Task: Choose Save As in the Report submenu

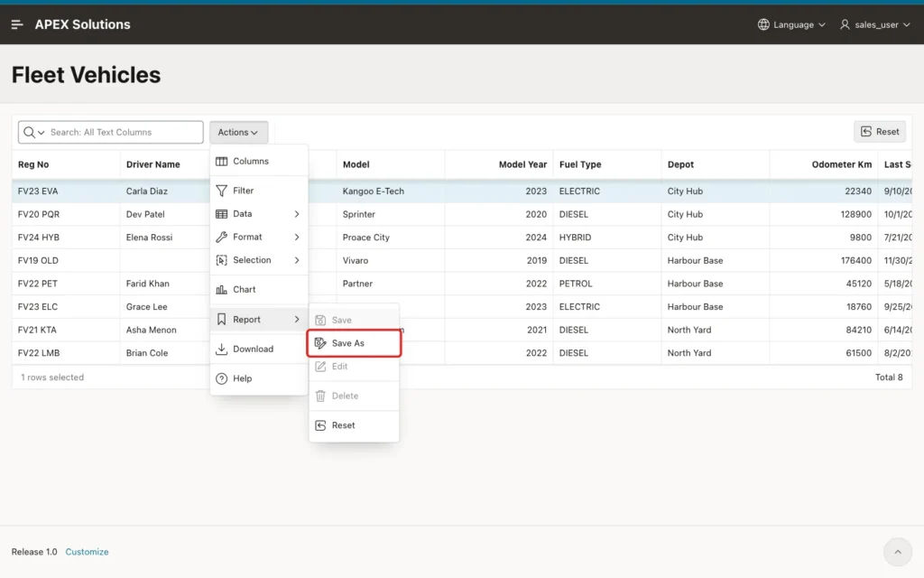Action: [354, 343]
